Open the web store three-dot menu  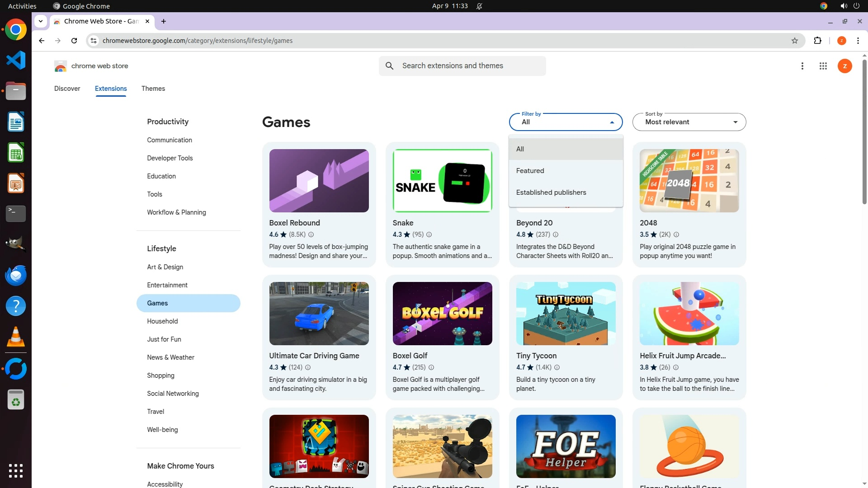coord(802,66)
